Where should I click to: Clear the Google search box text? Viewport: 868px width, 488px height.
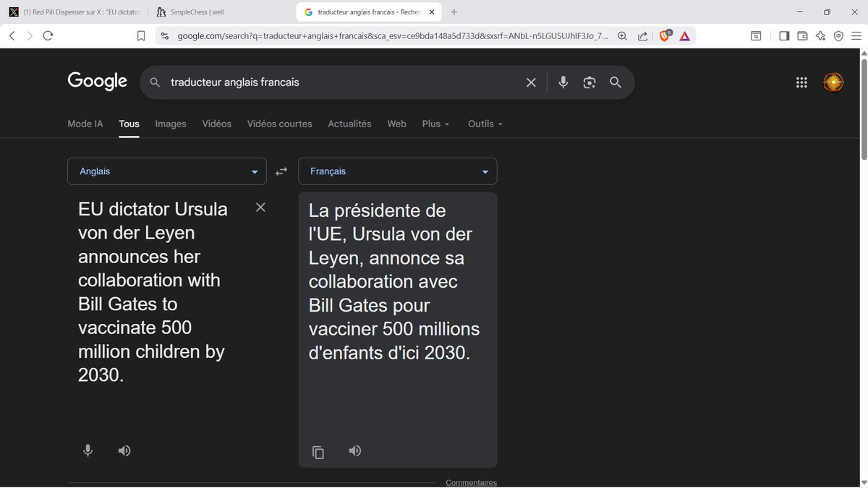531,82
